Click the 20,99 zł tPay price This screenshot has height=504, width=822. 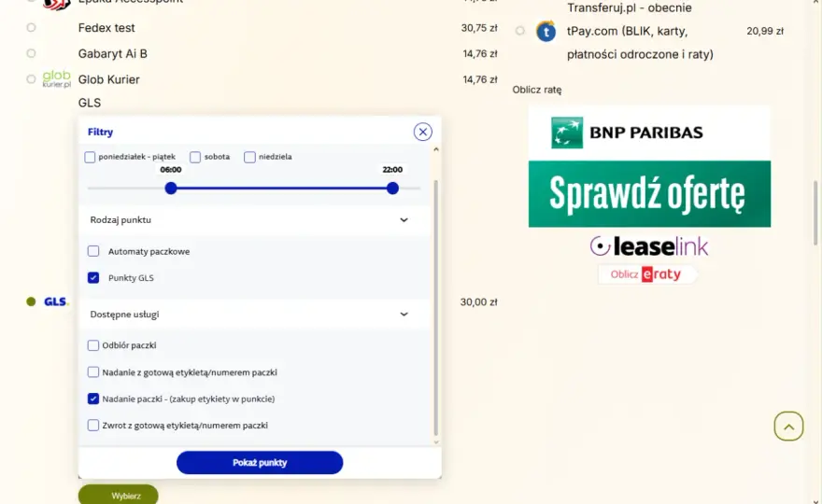pyautogui.click(x=765, y=32)
